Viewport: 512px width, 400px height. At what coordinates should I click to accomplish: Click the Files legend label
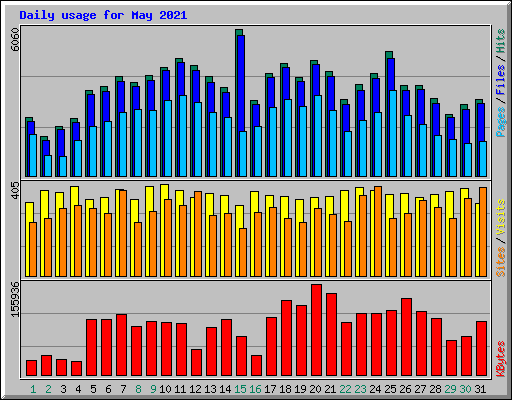coord(500,80)
